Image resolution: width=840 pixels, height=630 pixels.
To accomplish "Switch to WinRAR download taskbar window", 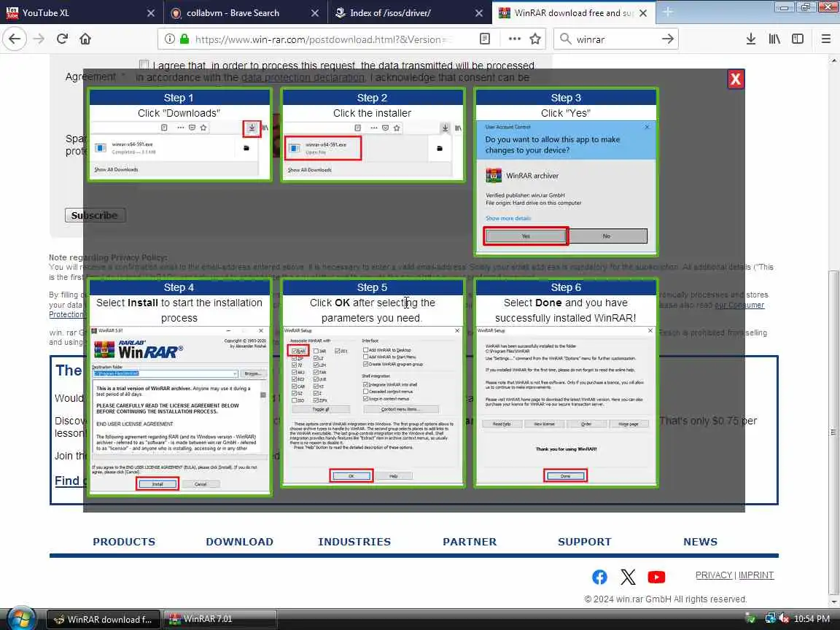I will click(103, 619).
